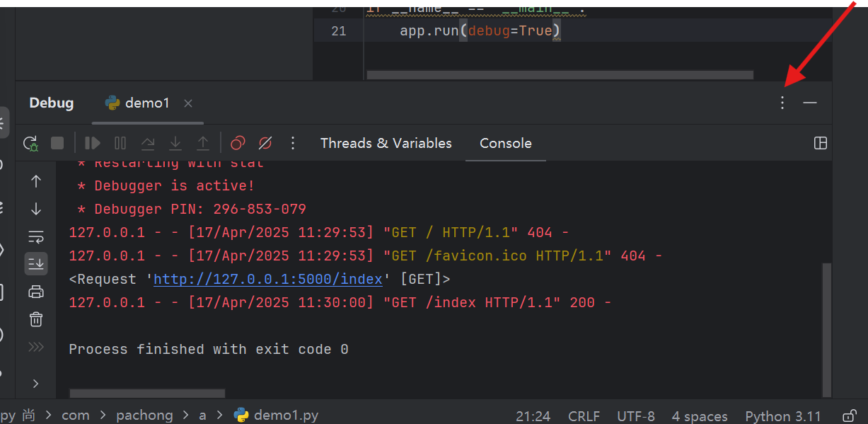Stop the running process
This screenshot has height=424, width=868.
57,143
